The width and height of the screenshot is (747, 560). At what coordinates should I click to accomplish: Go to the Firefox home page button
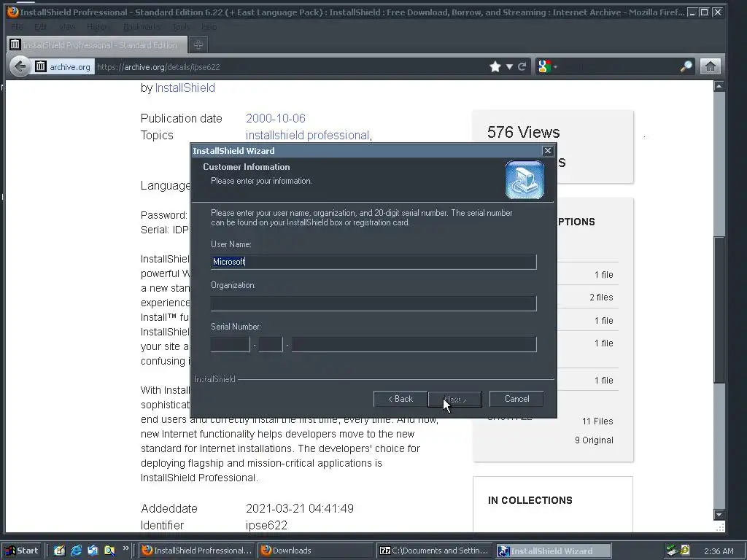[x=710, y=66]
